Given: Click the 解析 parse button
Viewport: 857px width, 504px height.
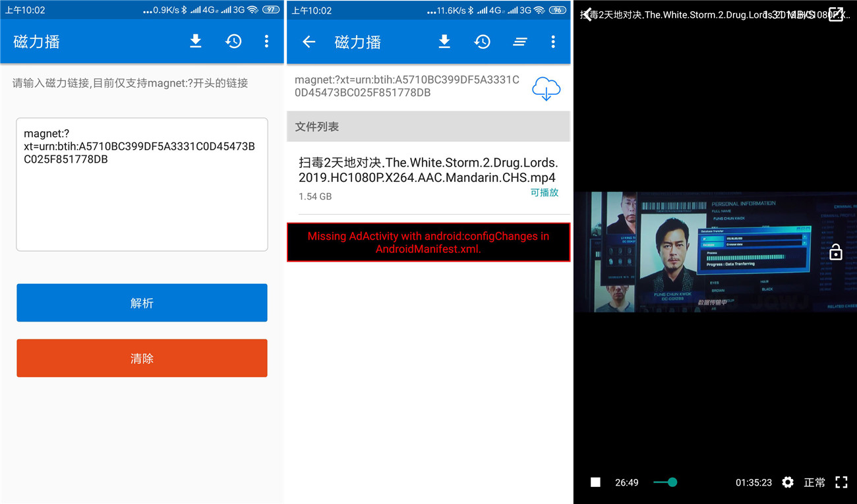Looking at the screenshot, I should click(142, 303).
